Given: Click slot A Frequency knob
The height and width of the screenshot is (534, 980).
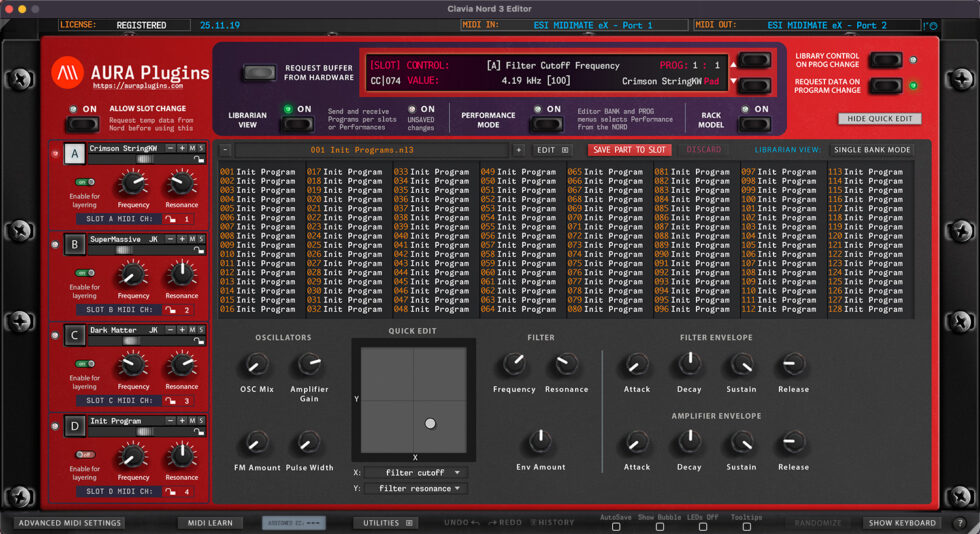Looking at the screenshot, I should [x=132, y=184].
